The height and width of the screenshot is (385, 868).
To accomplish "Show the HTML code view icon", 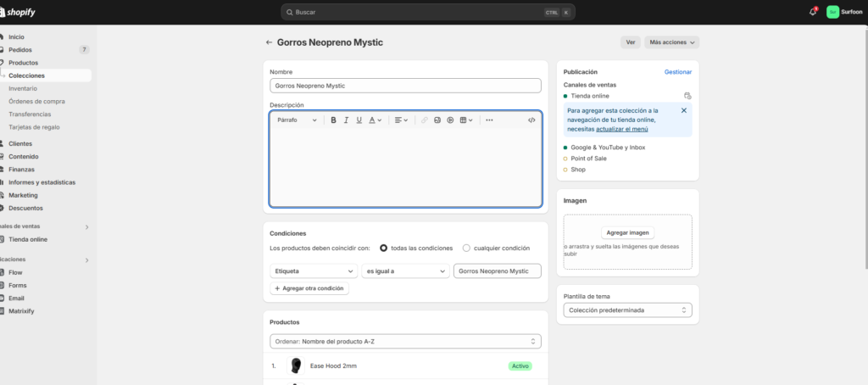I will click(531, 120).
